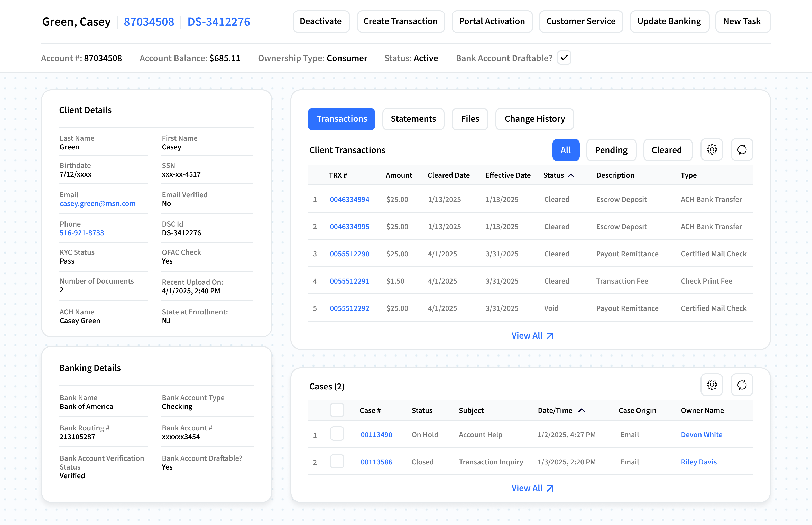The width and height of the screenshot is (812, 525).
Task: Click the Account Help subject cell
Action: click(x=480, y=435)
